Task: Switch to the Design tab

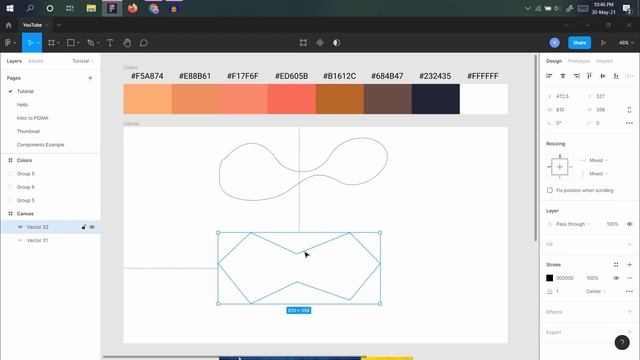Action: [554, 61]
